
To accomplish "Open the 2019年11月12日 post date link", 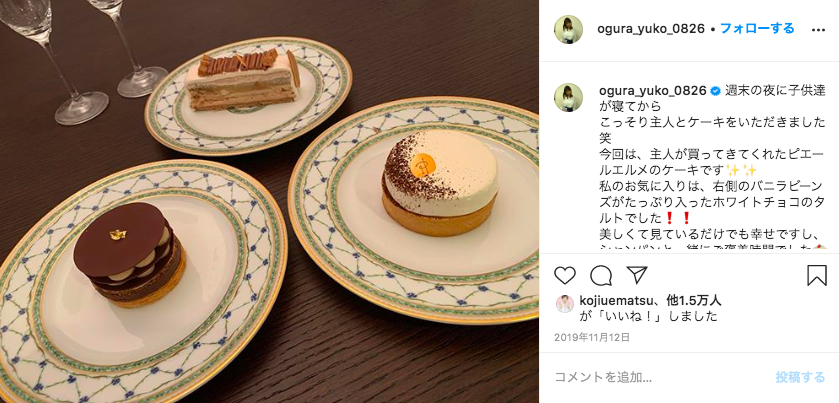I will coord(592,337).
